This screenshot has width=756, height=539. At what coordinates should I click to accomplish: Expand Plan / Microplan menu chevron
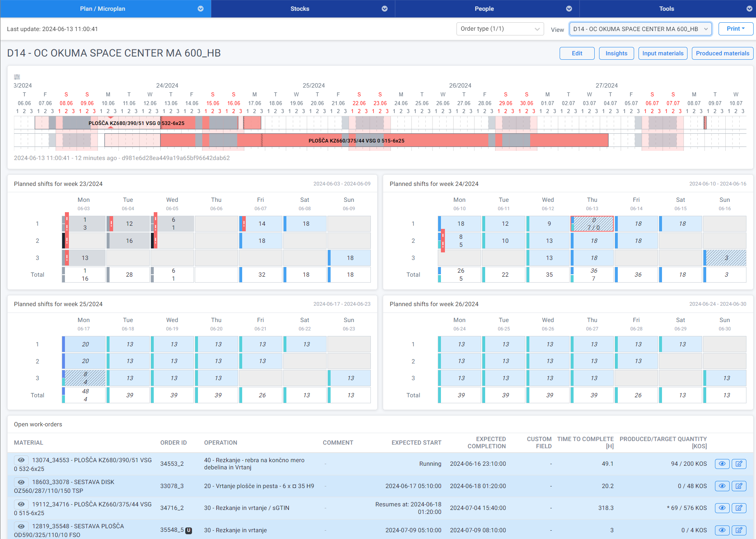tap(201, 9)
